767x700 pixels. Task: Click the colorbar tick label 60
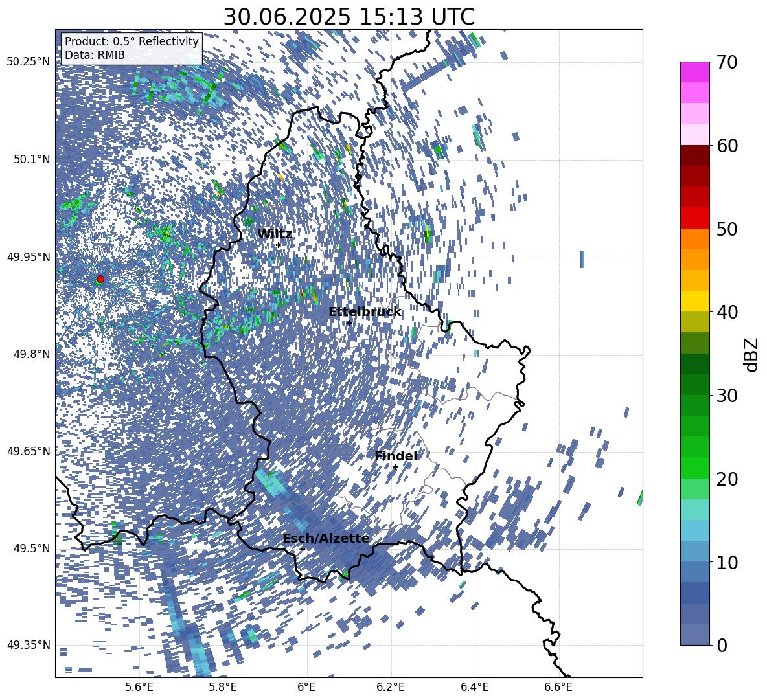click(x=727, y=146)
